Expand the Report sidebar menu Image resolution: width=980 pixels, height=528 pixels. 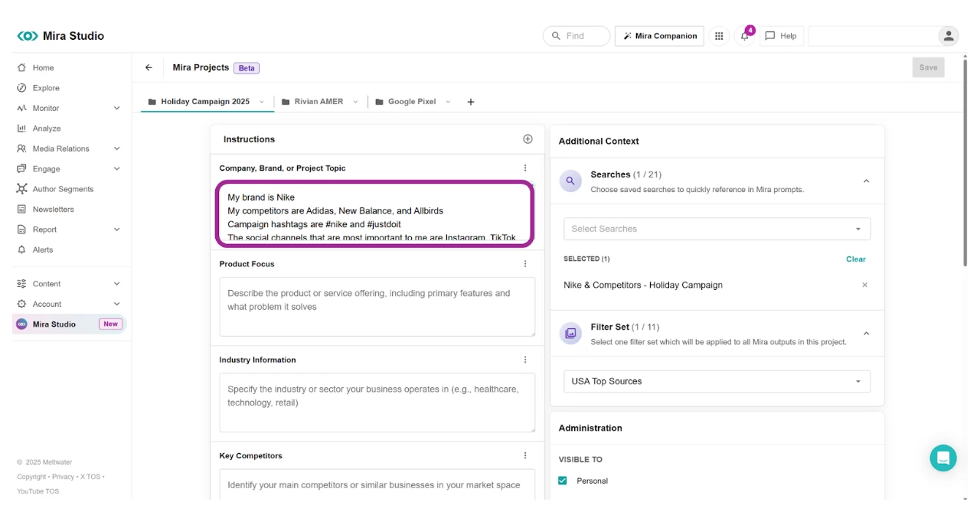(116, 230)
